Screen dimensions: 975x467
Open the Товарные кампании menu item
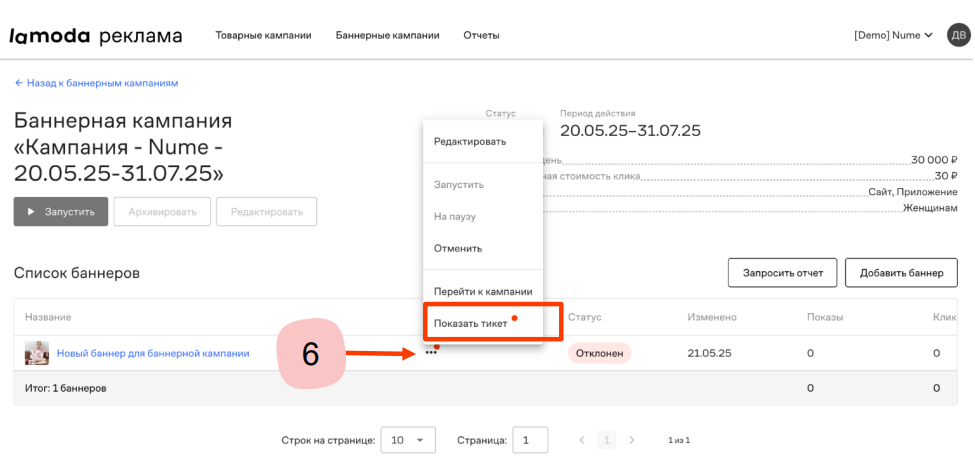264,35
